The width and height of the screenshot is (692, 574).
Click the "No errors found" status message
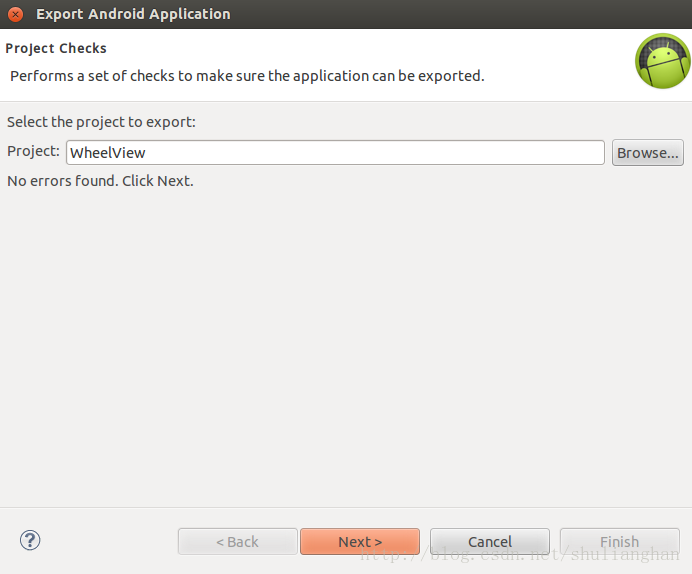[100, 181]
